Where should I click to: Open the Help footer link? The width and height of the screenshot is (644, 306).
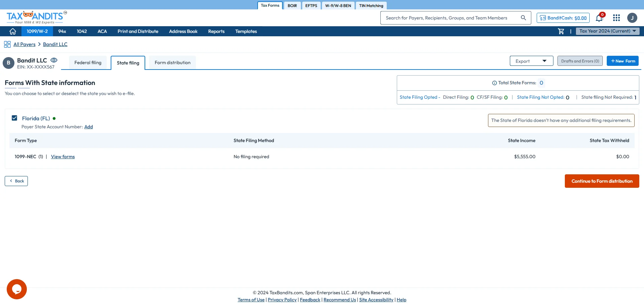click(401, 300)
